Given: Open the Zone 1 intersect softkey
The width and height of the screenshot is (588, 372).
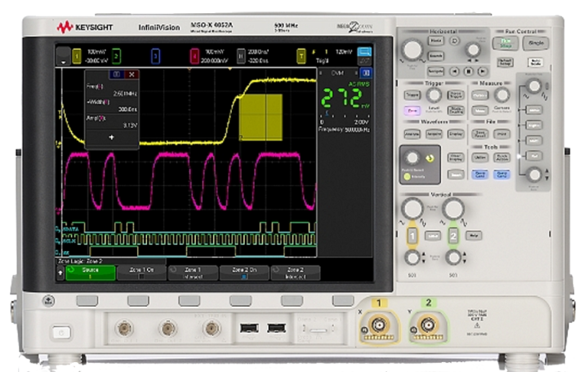Looking at the screenshot, I should point(193,272).
